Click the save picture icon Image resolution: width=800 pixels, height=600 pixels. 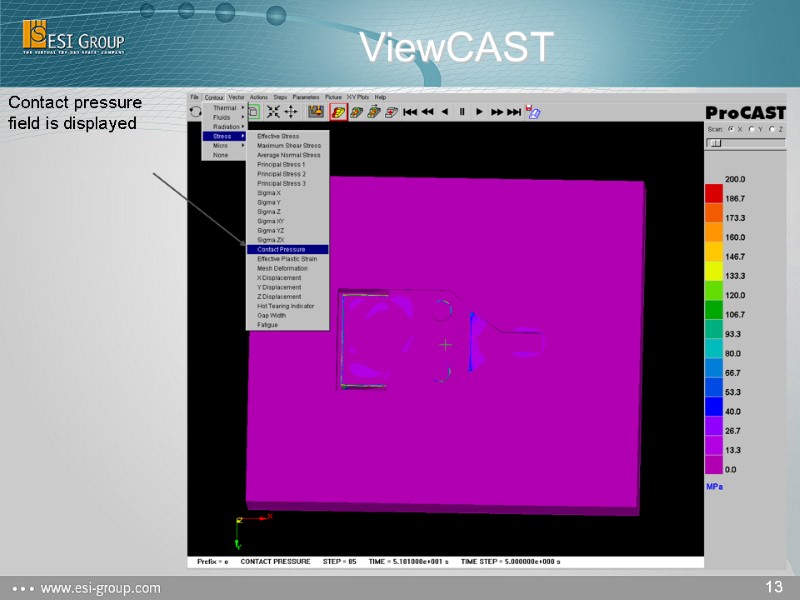pyautogui.click(x=533, y=112)
